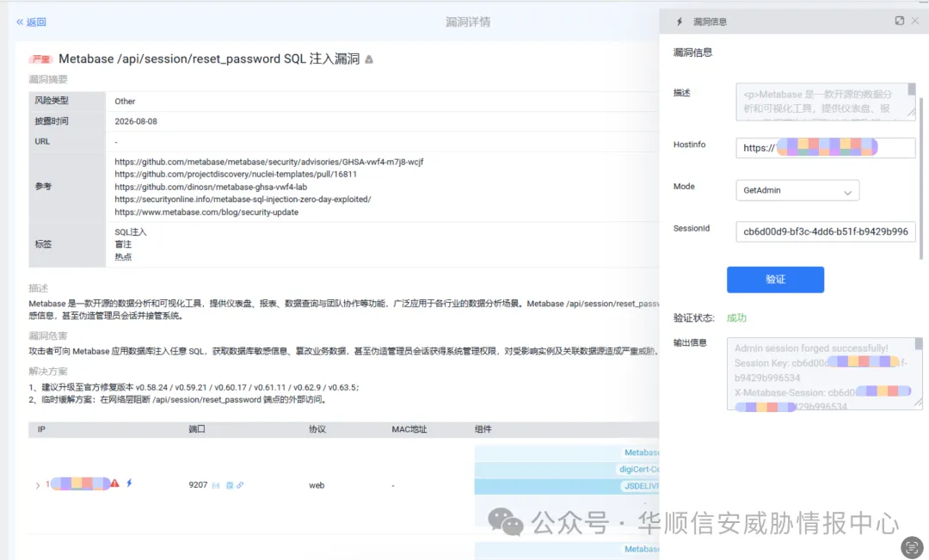The image size is (929, 560).
Task: Click the 热点 tag
Action: tap(123, 256)
